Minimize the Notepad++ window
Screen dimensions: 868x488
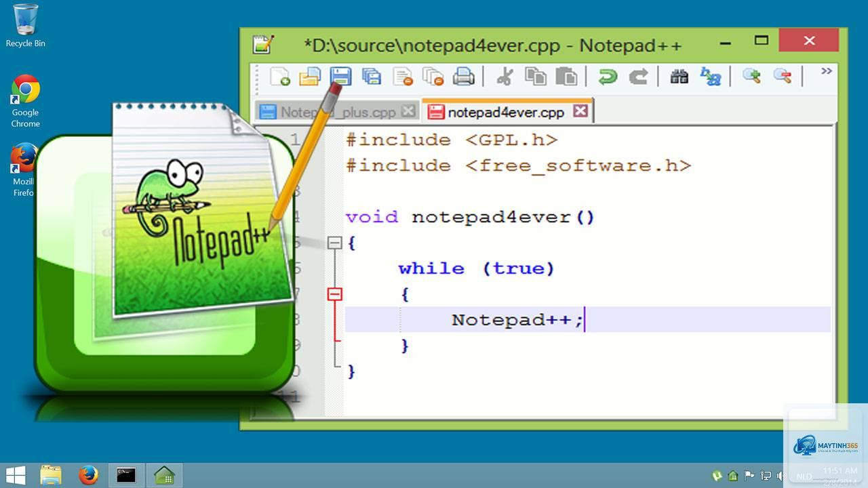[725, 42]
